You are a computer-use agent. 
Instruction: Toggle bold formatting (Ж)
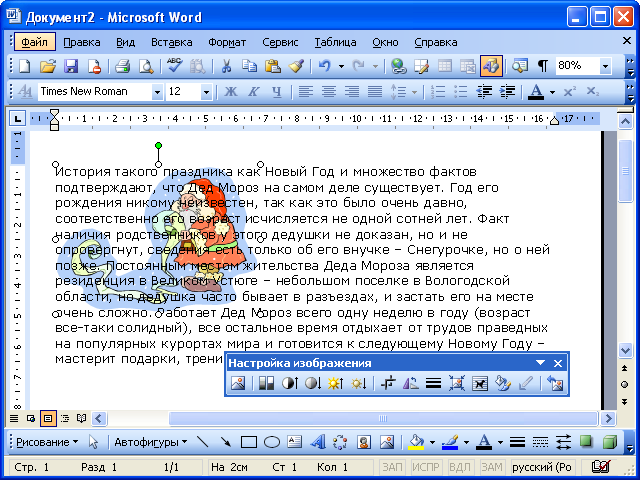point(231,91)
